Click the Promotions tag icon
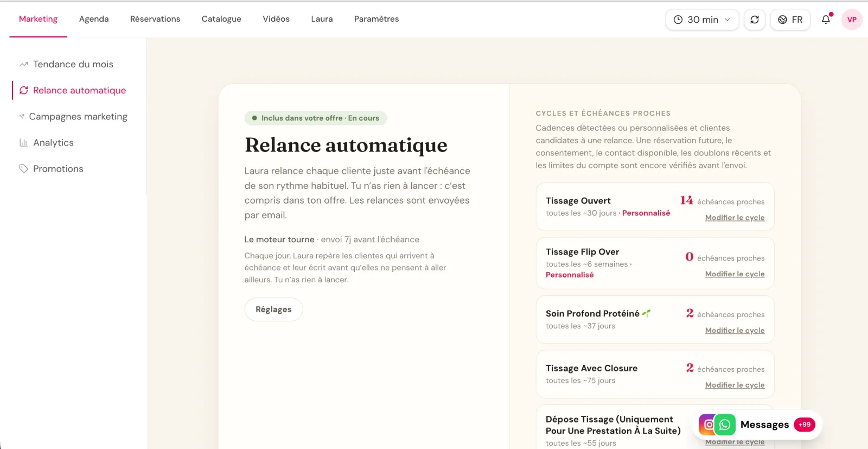 [x=24, y=169]
